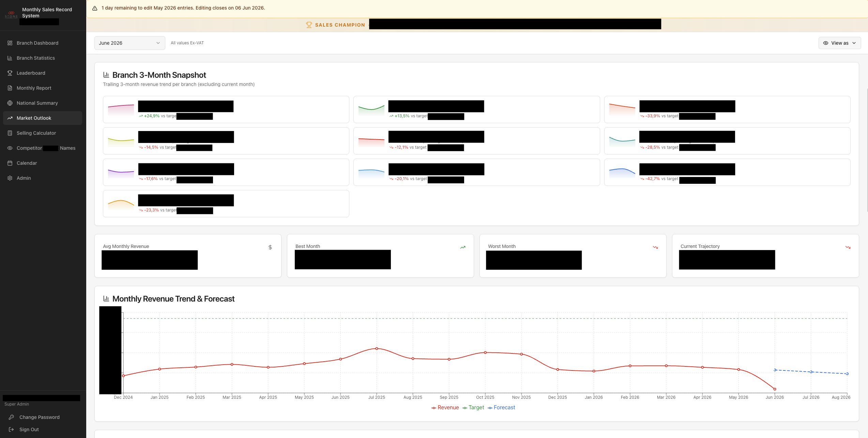868x438 pixels.
Task: Click sparkline on +24,9% vs target card
Action: [x=121, y=110]
